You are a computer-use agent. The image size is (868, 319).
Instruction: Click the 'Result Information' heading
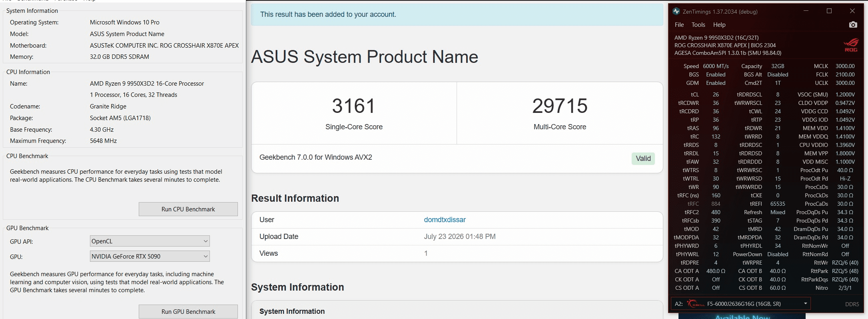[295, 198]
